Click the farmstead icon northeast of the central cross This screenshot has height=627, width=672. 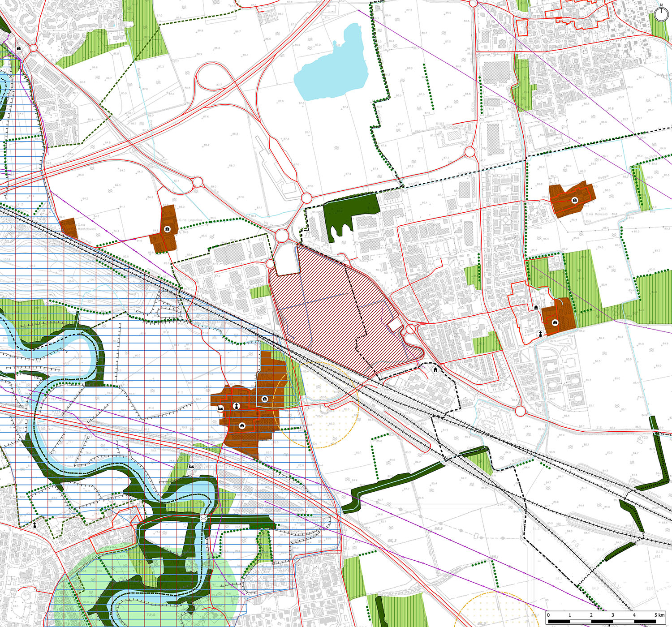264,399
